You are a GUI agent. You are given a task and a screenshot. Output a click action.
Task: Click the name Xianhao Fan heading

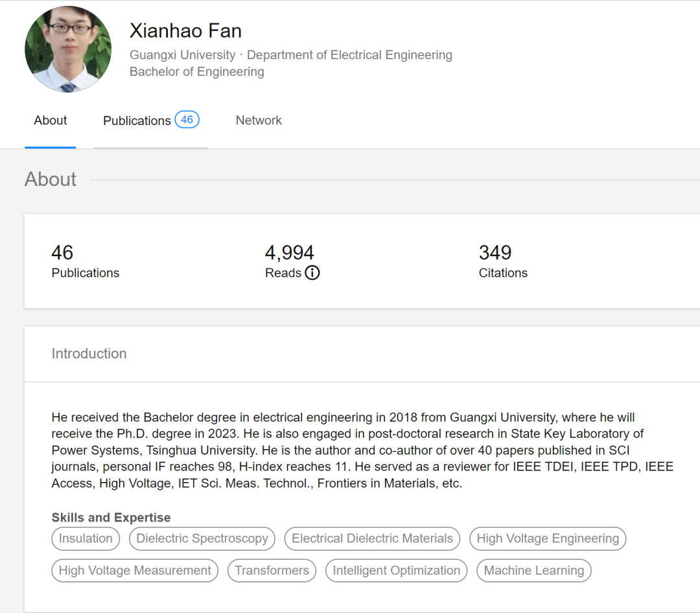(x=185, y=30)
